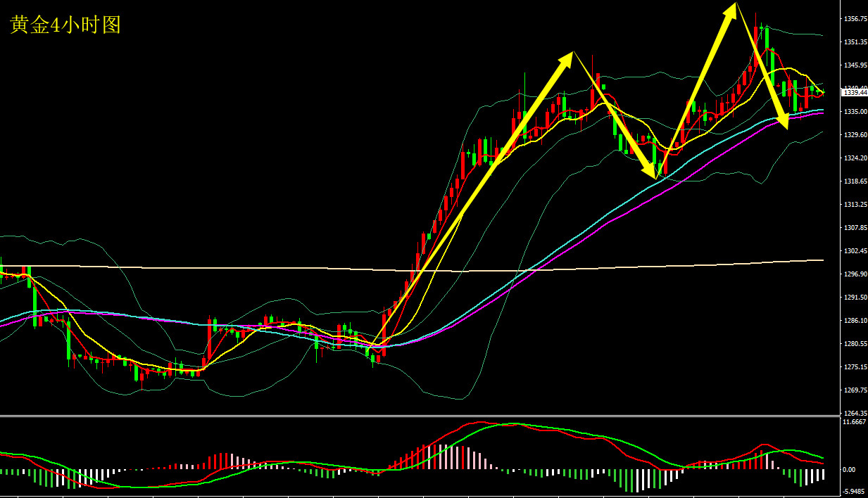Click the 1275.15 price label

point(855,367)
